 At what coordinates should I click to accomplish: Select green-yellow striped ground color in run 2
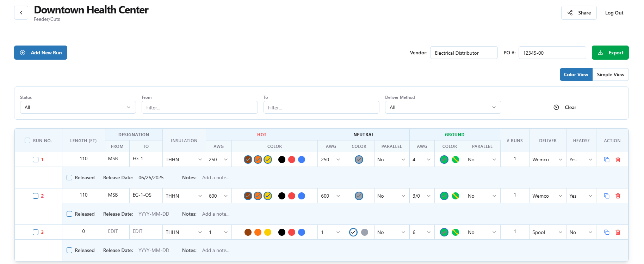pyautogui.click(x=456, y=196)
